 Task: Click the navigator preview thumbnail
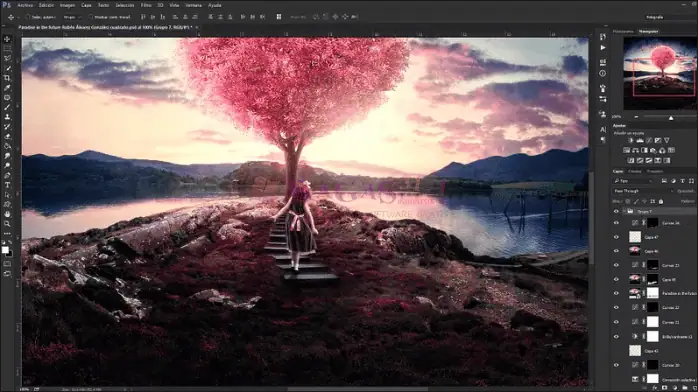click(x=661, y=73)
